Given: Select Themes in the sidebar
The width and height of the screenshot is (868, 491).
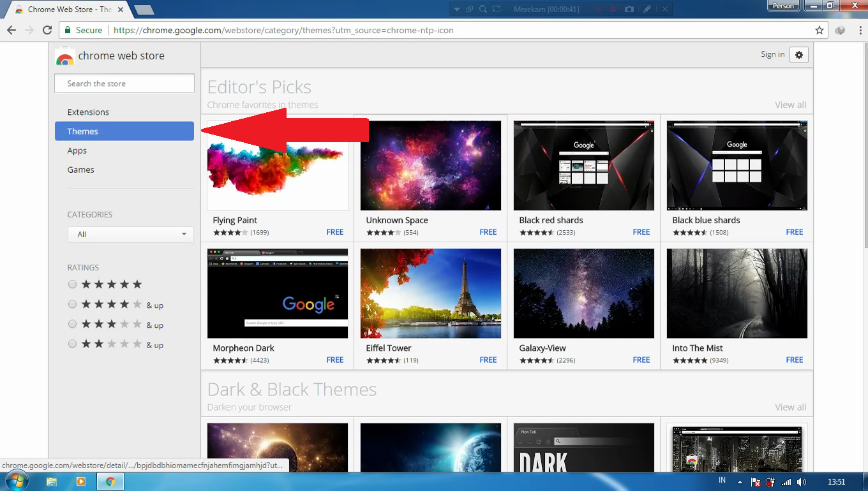Looking at the screenshot, I should tap(124, 131).
